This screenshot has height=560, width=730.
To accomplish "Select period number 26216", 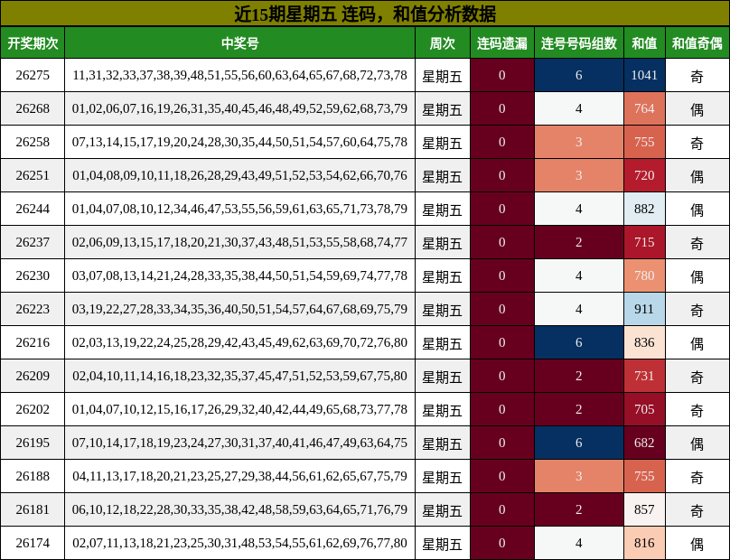I will (x=33, y=342).
